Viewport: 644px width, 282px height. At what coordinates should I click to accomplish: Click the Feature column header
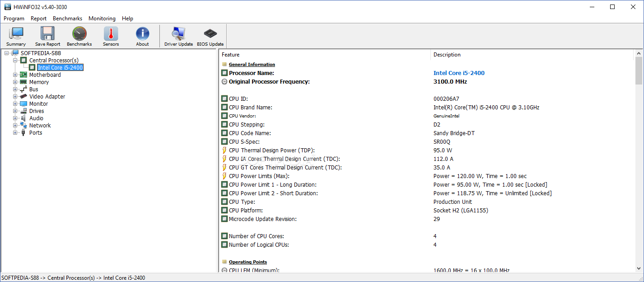(325, 55)
